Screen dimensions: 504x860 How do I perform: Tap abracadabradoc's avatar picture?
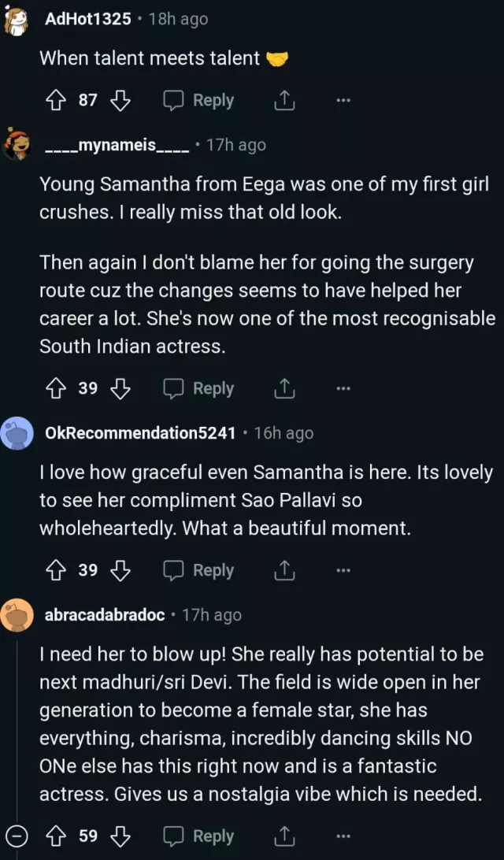(17, 615)
